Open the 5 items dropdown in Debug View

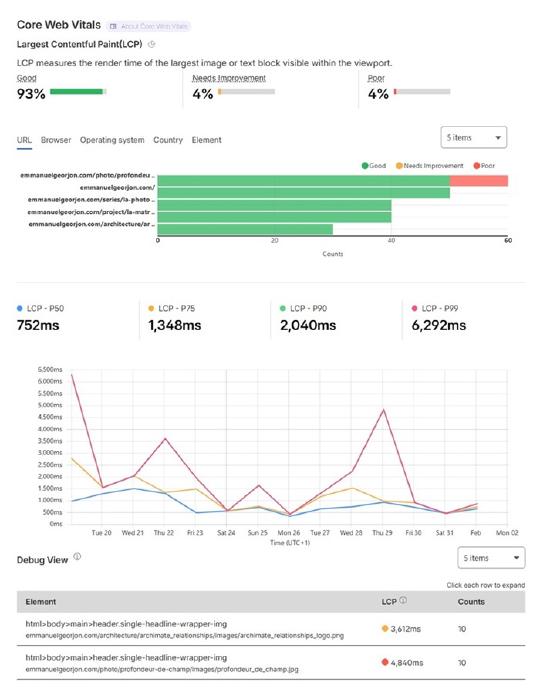click(491, 558)
